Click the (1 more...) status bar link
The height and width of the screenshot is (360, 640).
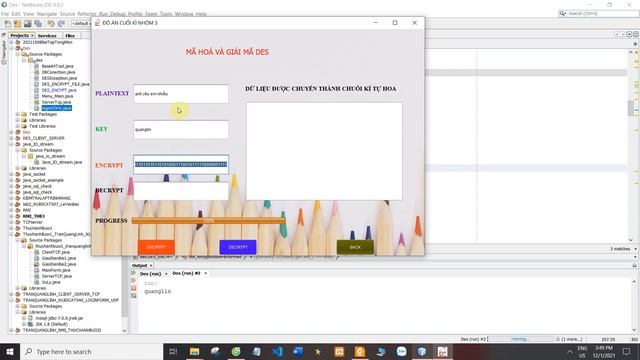coord(572,339)
